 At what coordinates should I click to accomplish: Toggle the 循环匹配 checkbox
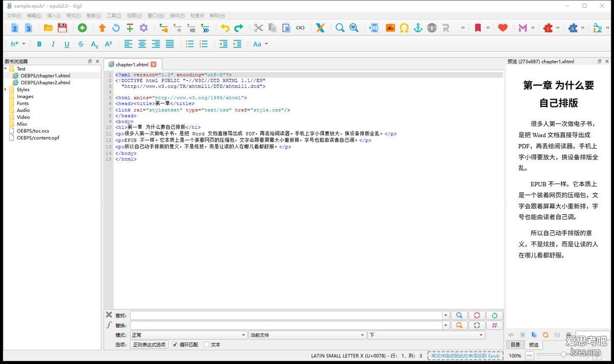coord(176,345)
